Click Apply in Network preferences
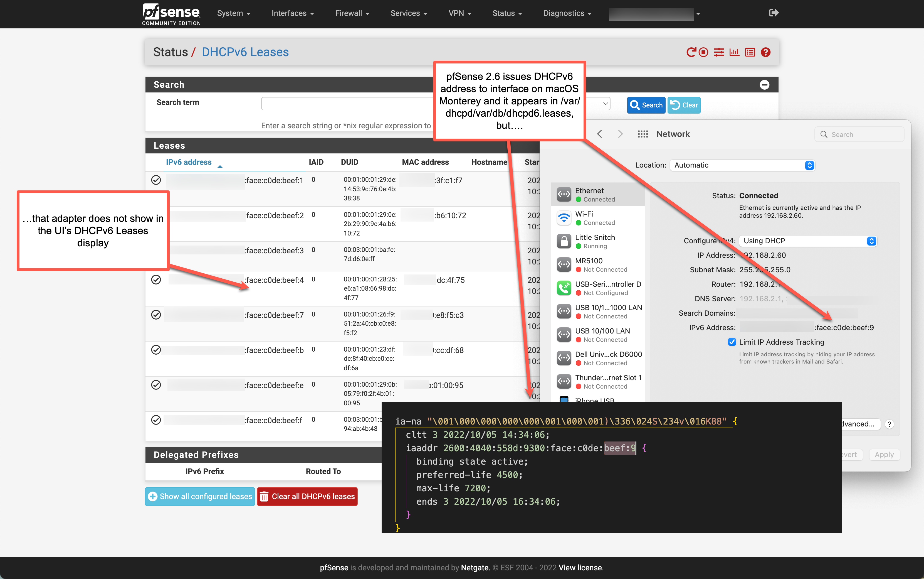924x579 pixels. coord(884,455)
